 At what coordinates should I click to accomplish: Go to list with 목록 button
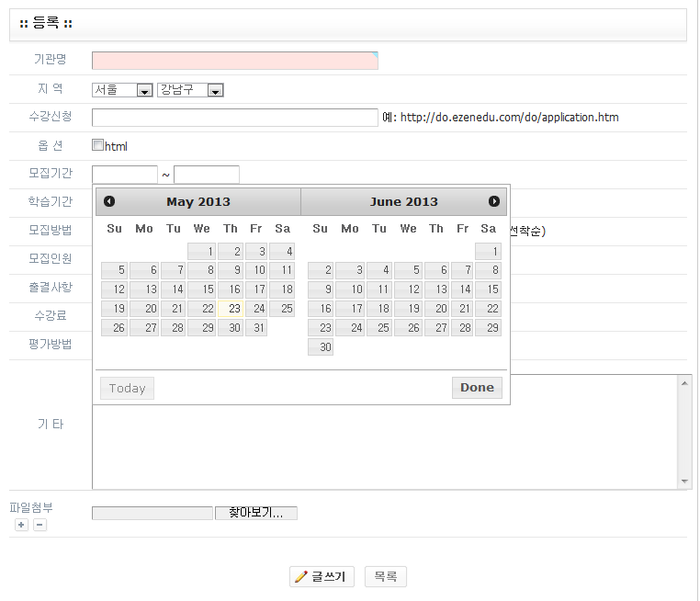tap(386, 577)
